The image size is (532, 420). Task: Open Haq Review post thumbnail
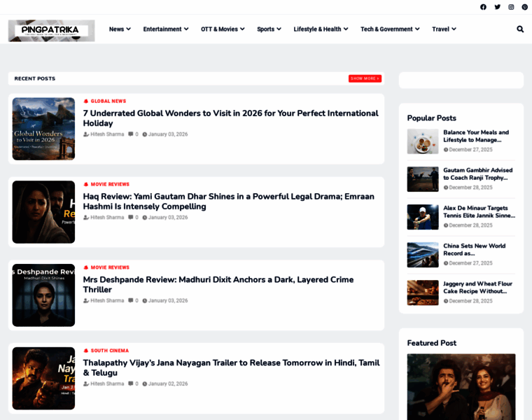tap(44, 212)
